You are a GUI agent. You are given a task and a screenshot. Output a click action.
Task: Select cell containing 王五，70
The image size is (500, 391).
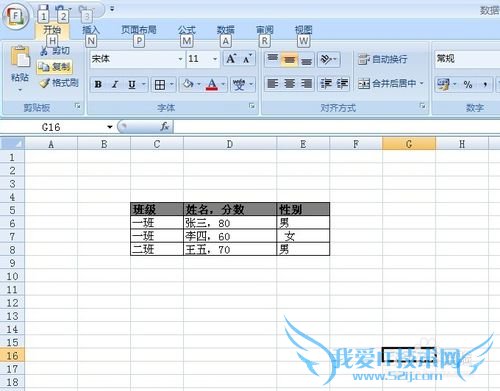230,249
